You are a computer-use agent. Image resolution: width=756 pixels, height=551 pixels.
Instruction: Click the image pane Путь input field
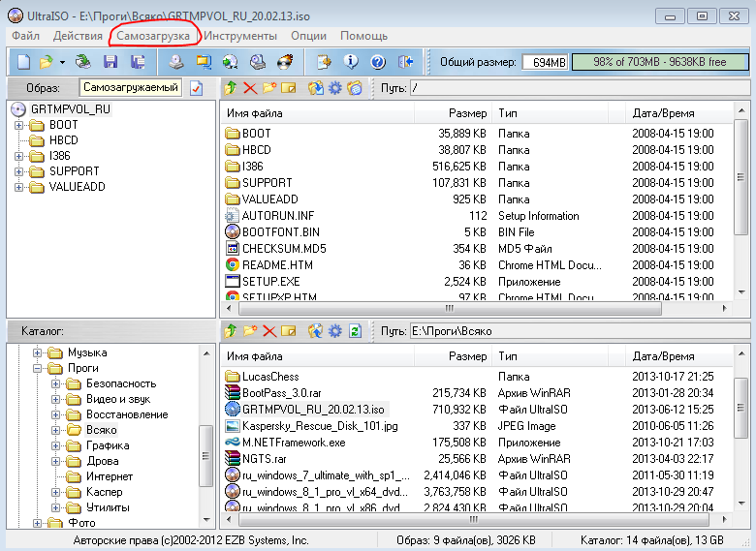580,88
